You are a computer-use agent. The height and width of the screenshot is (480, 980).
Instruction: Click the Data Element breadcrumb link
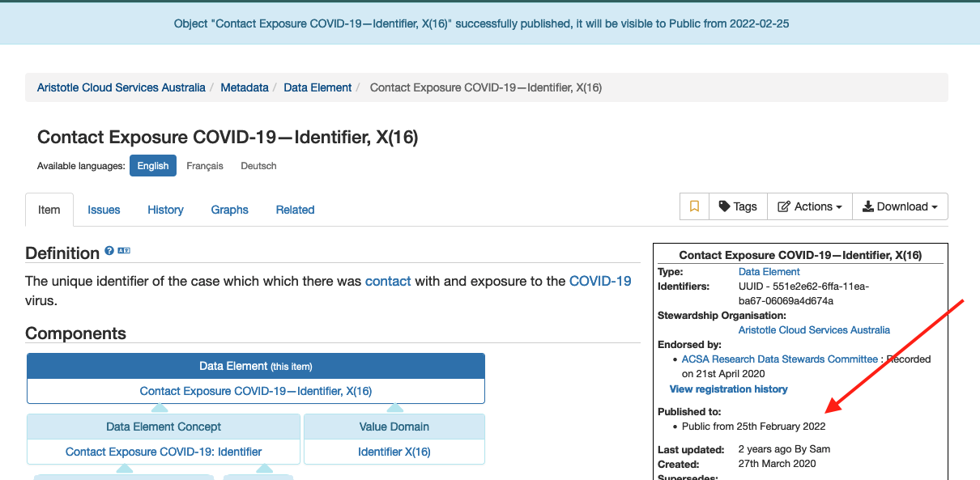click(x=317, y=87)
